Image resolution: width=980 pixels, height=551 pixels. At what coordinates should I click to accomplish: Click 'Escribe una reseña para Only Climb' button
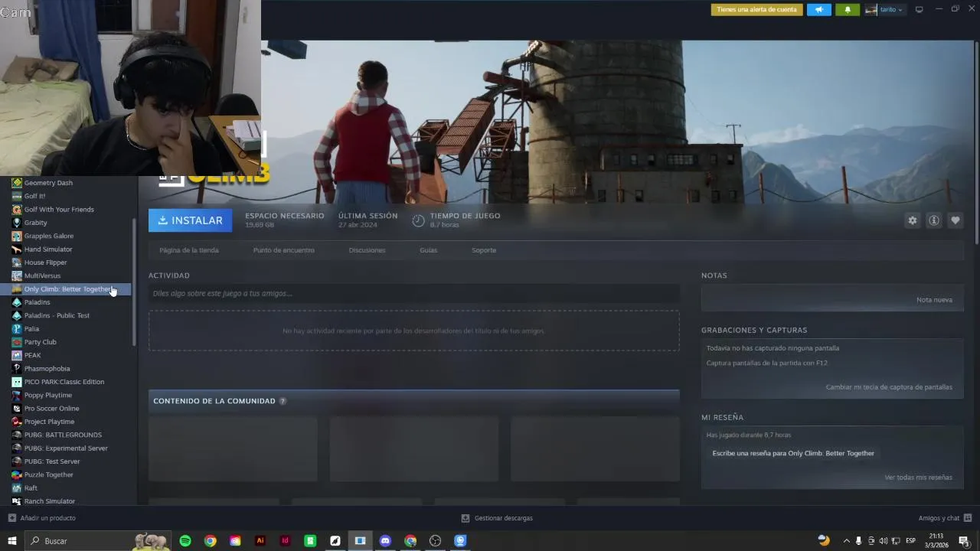(793, 454)
